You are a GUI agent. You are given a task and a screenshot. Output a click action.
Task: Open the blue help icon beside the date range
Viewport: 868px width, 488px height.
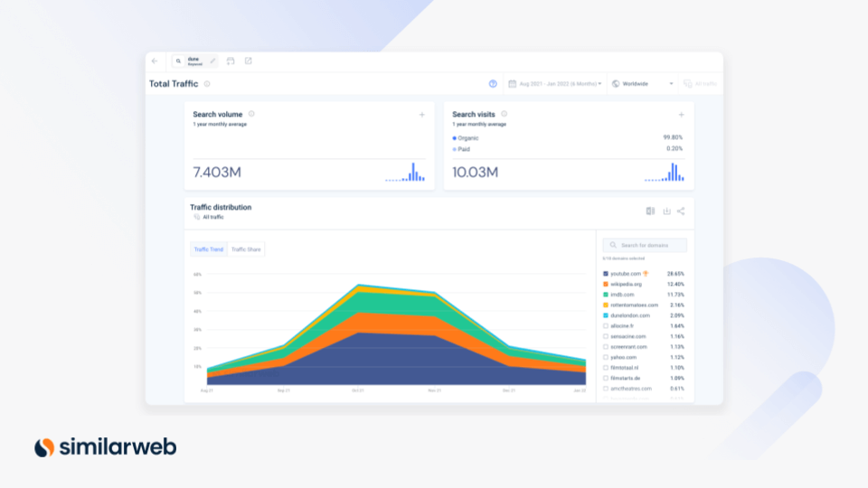pos(493,84)
